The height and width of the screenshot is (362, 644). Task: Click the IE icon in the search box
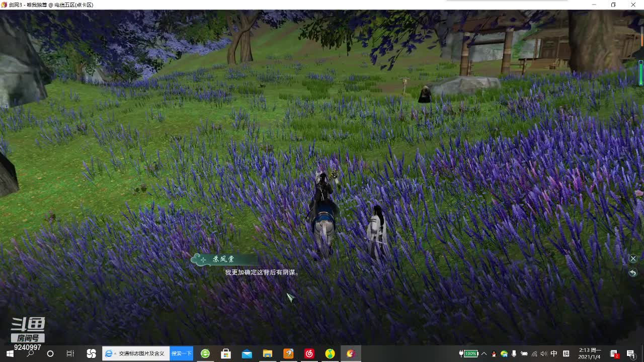click(x=108, y=354)
